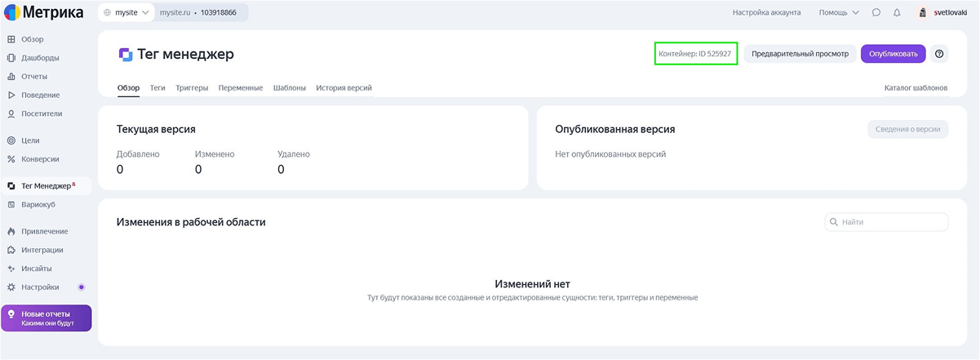Viewport: 980px width, 360px height.
Task: Open notifications bell icon
Action: (x=897, y=12)
